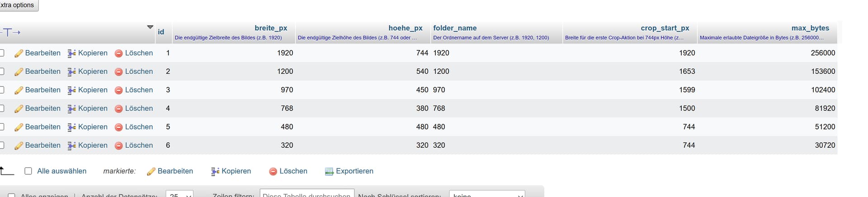
Task: Enable the 'Alles anzeigen' checkbox
Action: [11, 196]
